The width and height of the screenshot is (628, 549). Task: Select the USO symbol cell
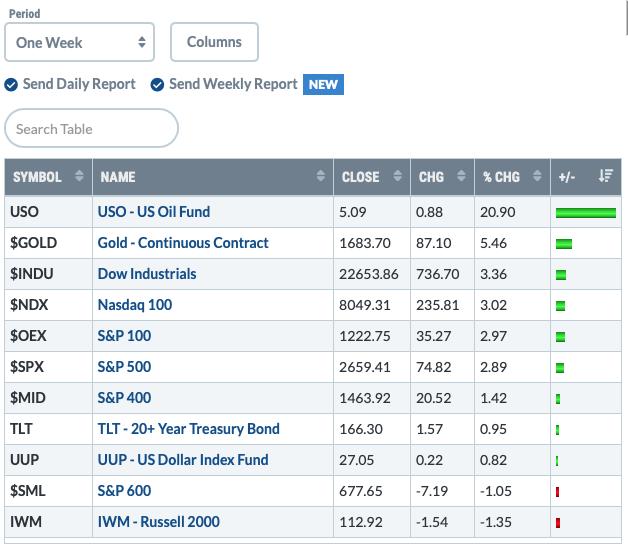pyautogui.click(x=48, y=212)
